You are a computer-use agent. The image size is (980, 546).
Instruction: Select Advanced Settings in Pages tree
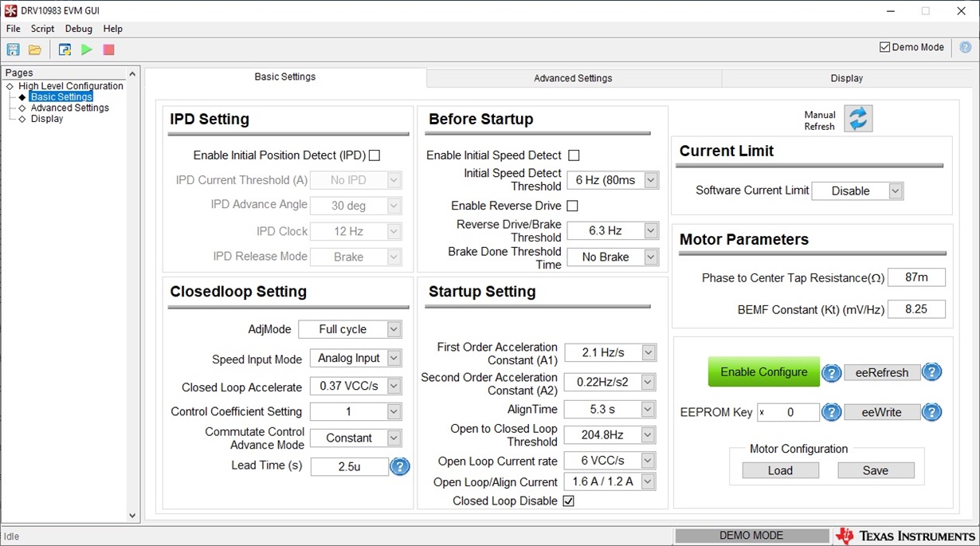69,108
